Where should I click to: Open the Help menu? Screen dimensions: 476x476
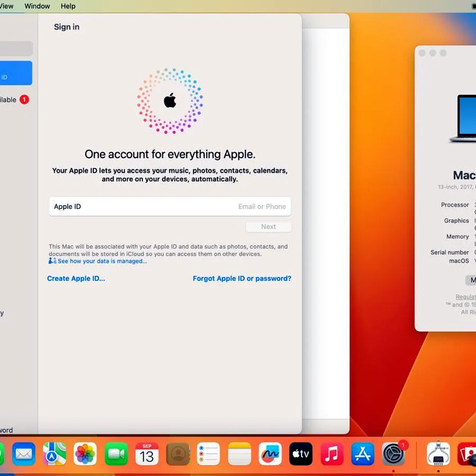click(68, 6)
